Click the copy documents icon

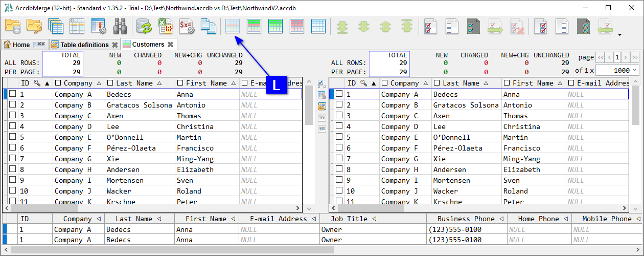208,26
